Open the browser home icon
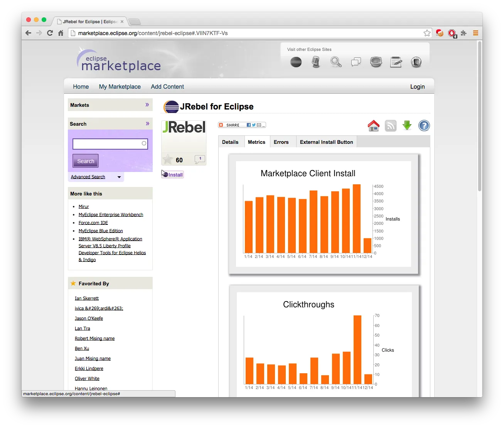This screenshot has height=428, width=504. (x=61, y=33)
